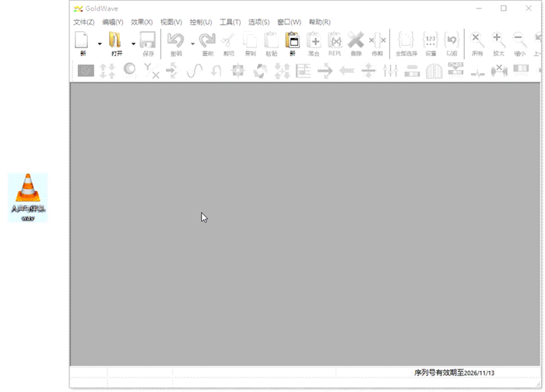Click the Open (打开) folder icon
Screen dimensions: 545x392
[115, 40]
